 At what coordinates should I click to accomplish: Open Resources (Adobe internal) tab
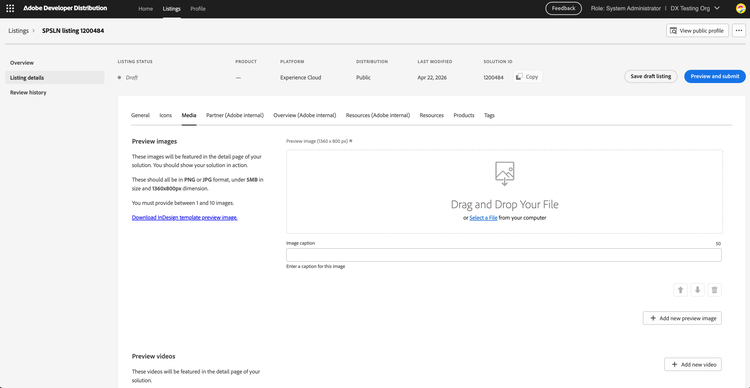click(378, 115)
